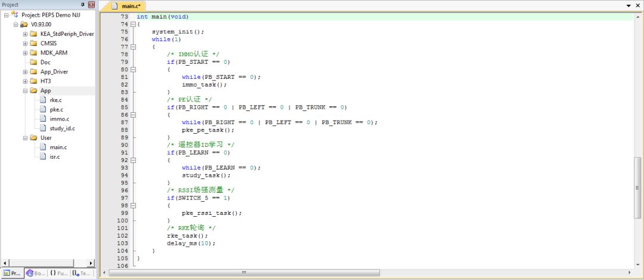Select the KEA_StdPeriph_Driver folder icon
Screen dimensions: 644x280
[33, 33]
